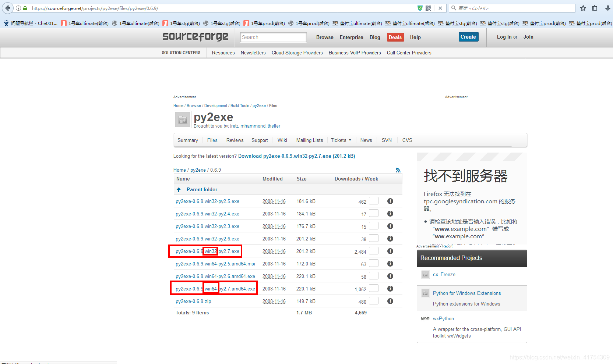Viewport: 613px width, 364px height.
Task: Open the Summary tab
Action: 188,140
